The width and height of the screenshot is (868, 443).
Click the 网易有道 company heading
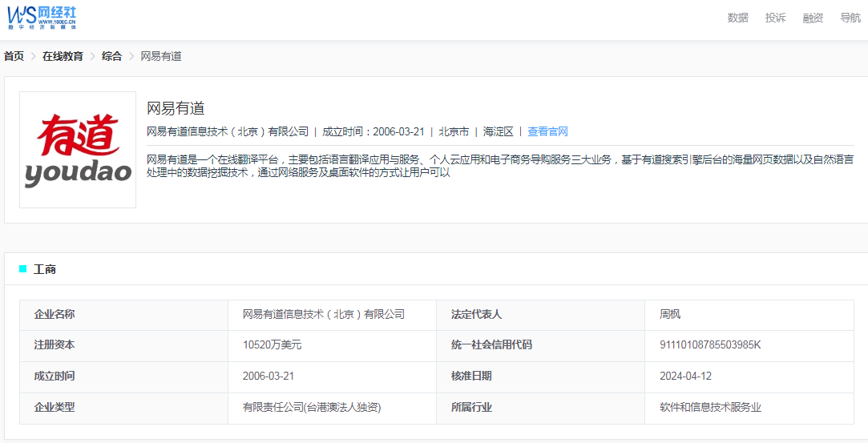click(176, 108)
